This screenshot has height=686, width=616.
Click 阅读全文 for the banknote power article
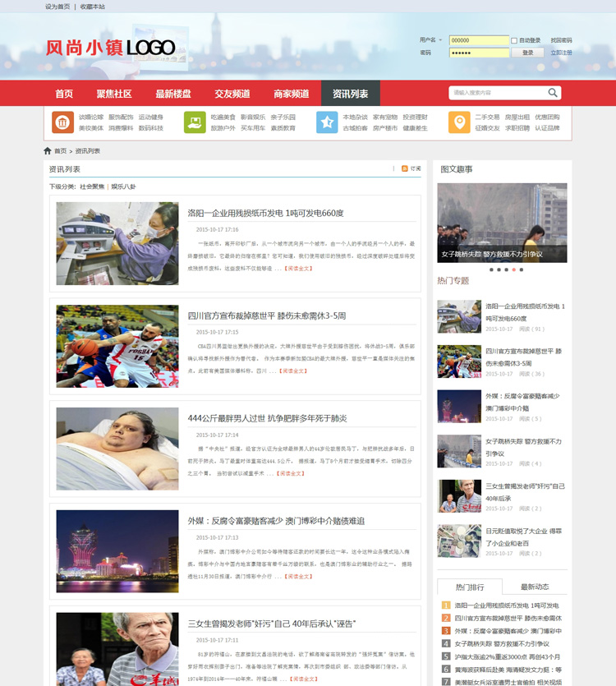[x=298, y=268]
